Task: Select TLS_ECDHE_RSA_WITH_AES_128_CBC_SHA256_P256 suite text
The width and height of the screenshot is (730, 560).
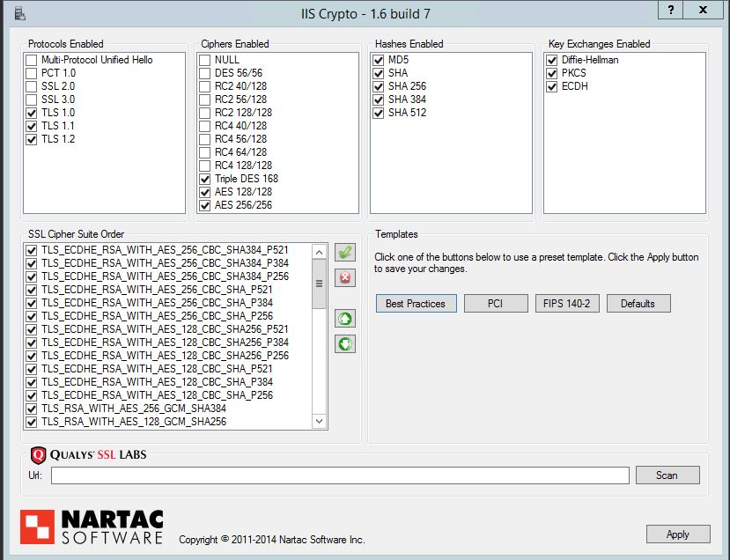Action: click(x=165, y=356)
